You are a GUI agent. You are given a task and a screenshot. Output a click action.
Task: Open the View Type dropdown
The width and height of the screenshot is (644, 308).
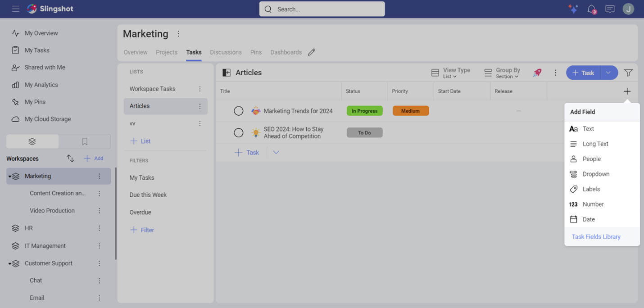(x=451, y=72)
